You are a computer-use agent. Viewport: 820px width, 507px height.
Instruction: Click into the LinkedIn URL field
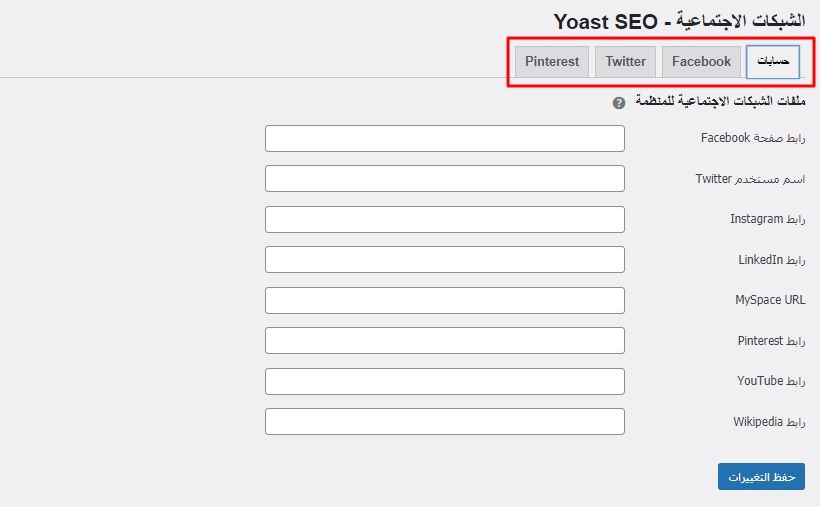point(444,260)
